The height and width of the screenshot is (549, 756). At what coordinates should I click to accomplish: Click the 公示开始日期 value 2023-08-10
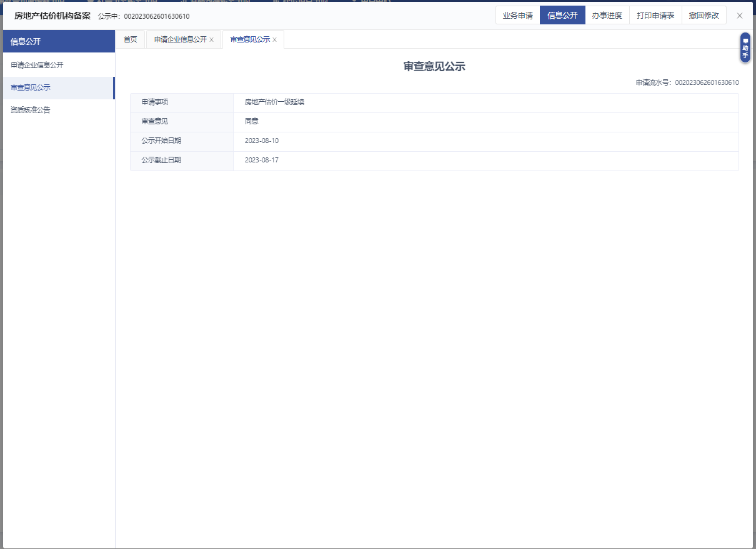[x=262, y=141]
